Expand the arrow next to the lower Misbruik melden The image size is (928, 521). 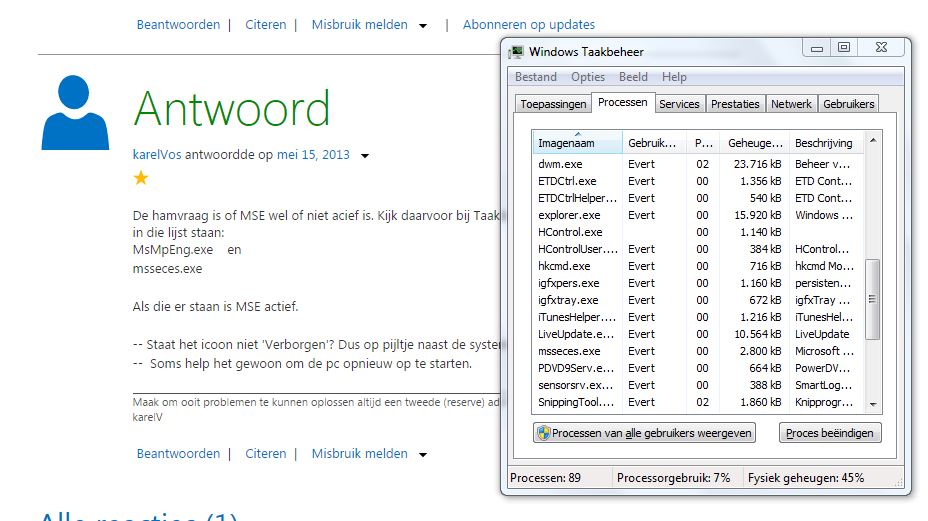pos(423,455)
